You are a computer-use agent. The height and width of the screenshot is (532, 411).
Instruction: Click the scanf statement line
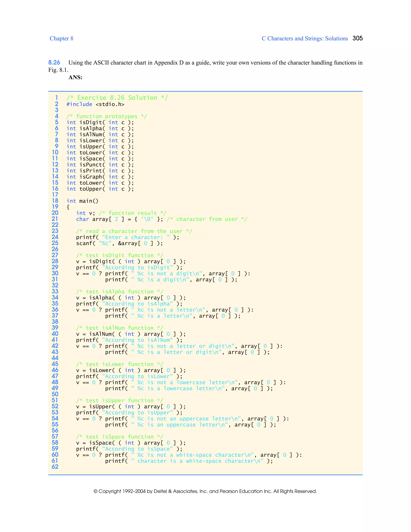tap(119, 243)
